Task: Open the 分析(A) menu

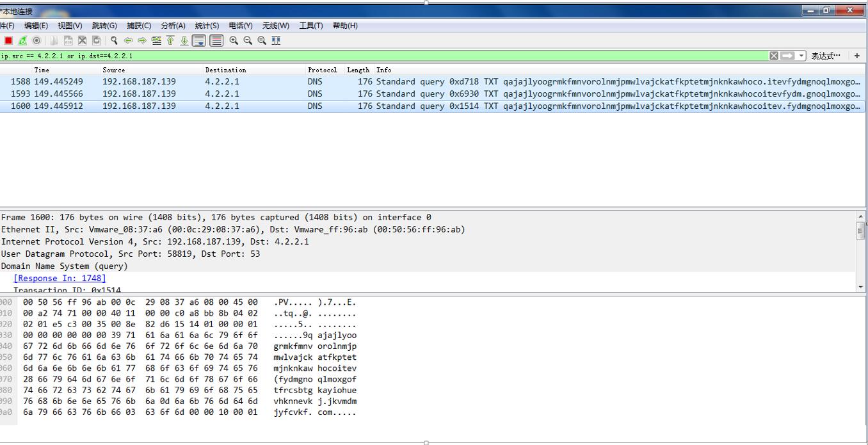Action: coord(173,26)
